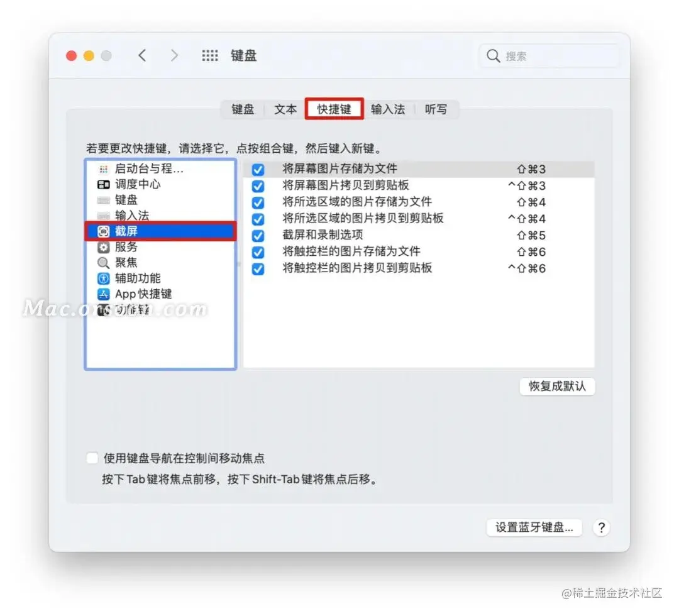Viewport: 679px width, 616px height.
Task: Click the 搜索 search field
Action: pyautogui.click(x=548, y=56)
